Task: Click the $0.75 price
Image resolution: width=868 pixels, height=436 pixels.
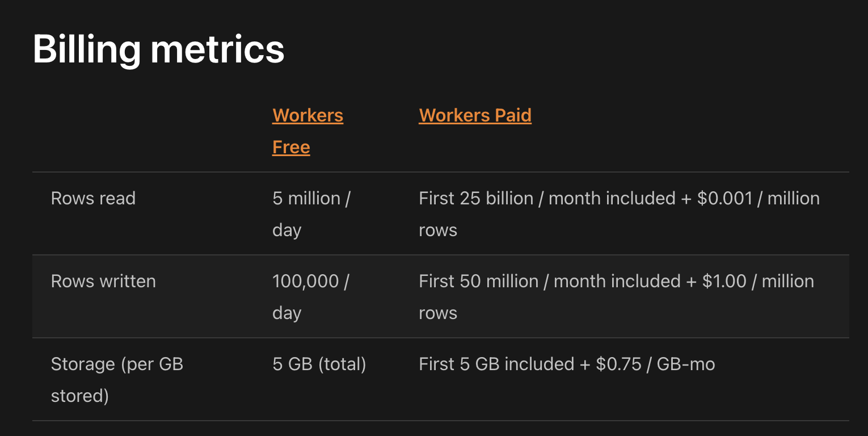Action: [x=618, y=364]
